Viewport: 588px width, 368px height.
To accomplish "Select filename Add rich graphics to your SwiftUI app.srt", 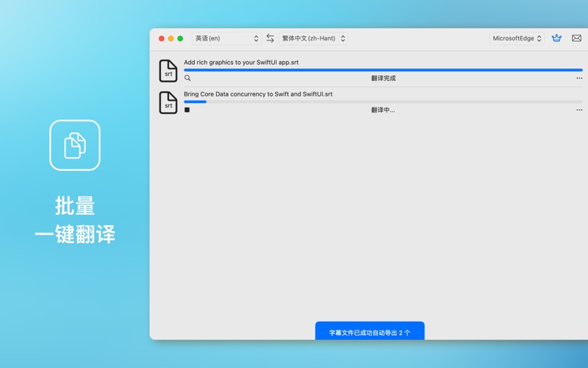I will tap(241, 63).
